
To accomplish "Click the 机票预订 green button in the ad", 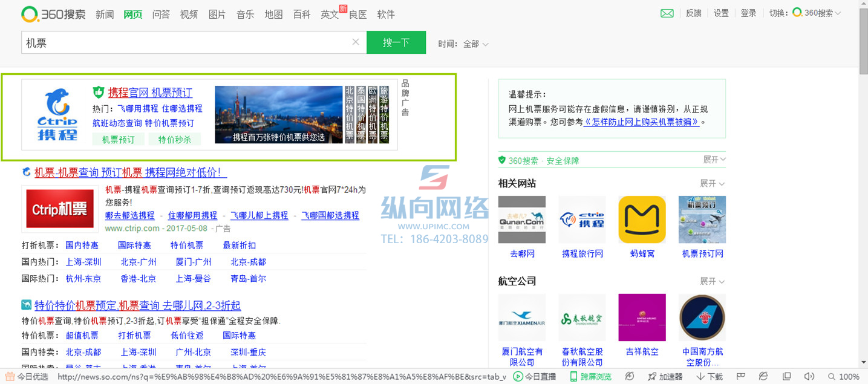I will coord(119,139).
